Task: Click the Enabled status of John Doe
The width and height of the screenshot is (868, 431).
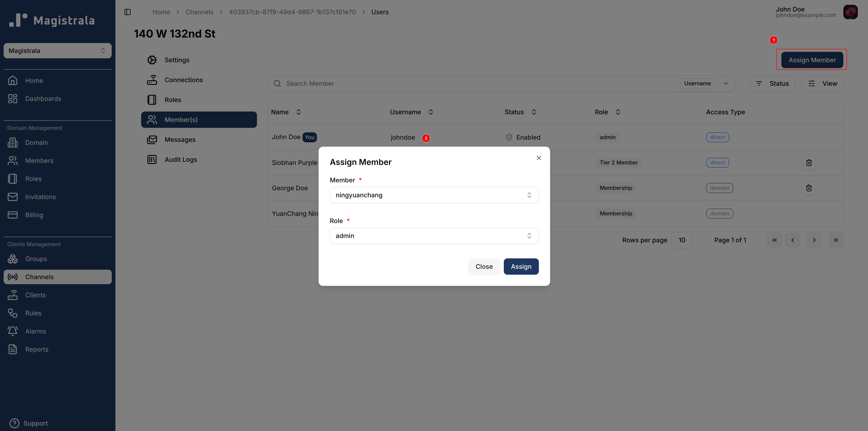Action: [x=523, y=138]
